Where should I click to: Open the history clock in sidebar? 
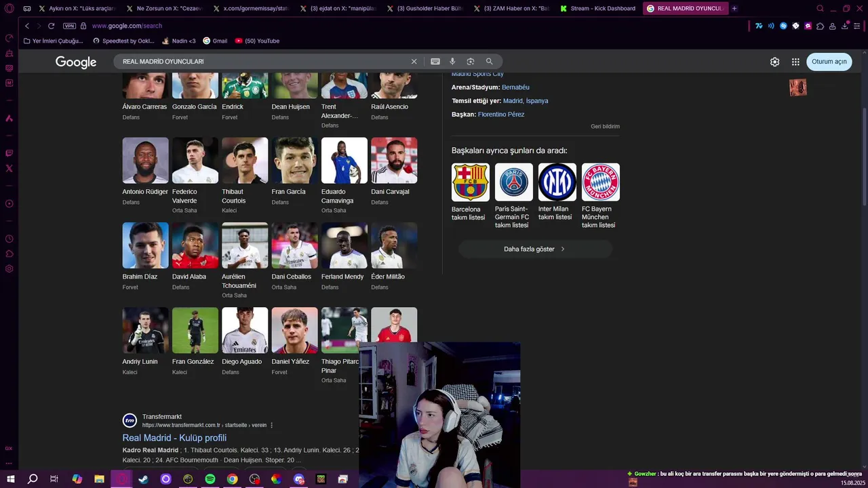(9, 239)
